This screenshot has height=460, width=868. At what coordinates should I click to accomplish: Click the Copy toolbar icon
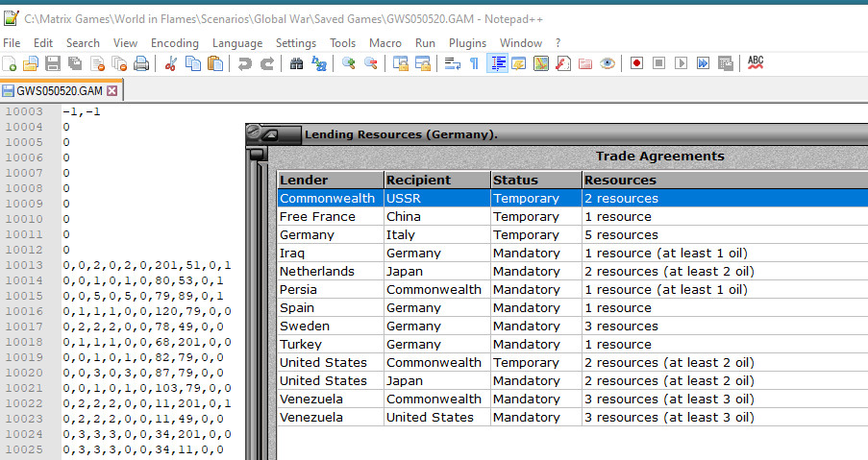point(192,63)
